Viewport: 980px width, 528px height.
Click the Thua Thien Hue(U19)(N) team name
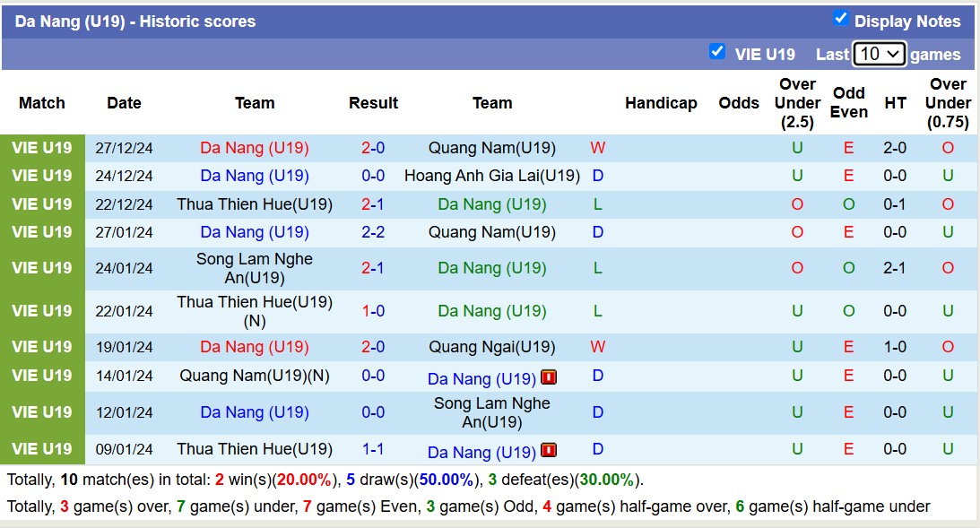[254, 311]
